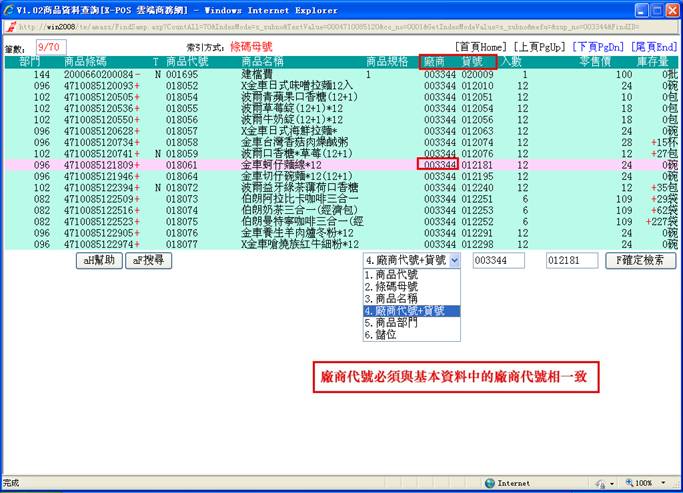Jump to last page via 尾頁End
The image size is (683, 493).
[x=654, y=47]
